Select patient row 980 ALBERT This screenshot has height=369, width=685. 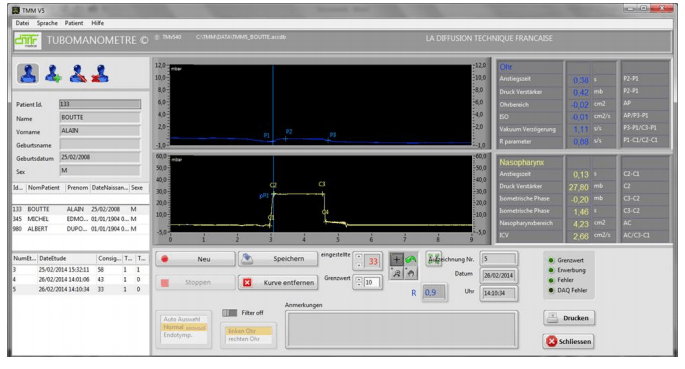(x=80, y=229)
